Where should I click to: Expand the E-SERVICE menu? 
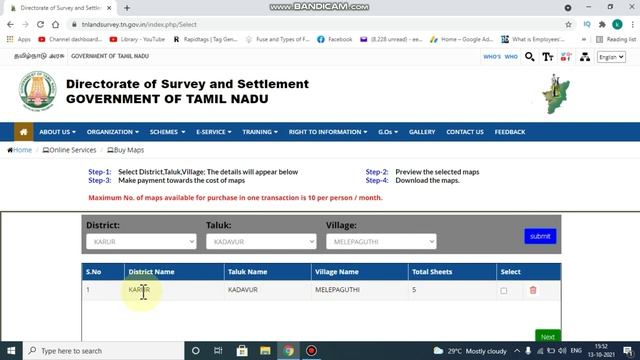(213, 132)
